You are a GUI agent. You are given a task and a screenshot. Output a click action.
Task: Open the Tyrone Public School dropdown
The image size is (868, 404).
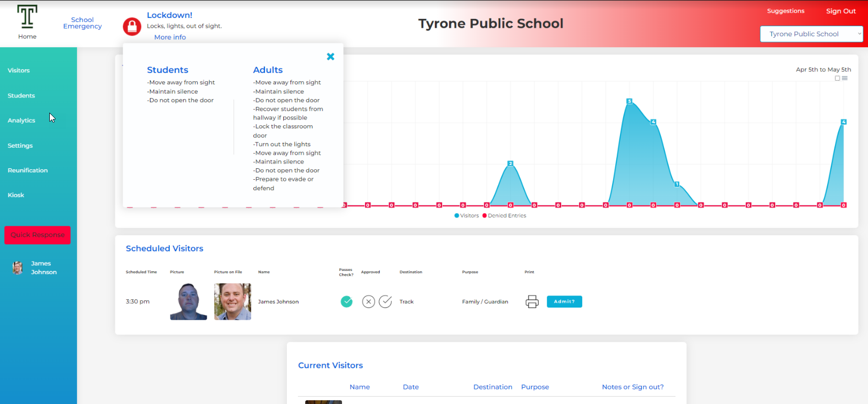pos(811,34)
